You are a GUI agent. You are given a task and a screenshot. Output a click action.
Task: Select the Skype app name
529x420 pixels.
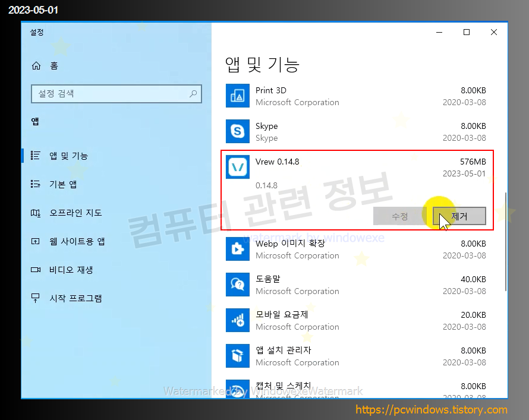tap(266, 126)
